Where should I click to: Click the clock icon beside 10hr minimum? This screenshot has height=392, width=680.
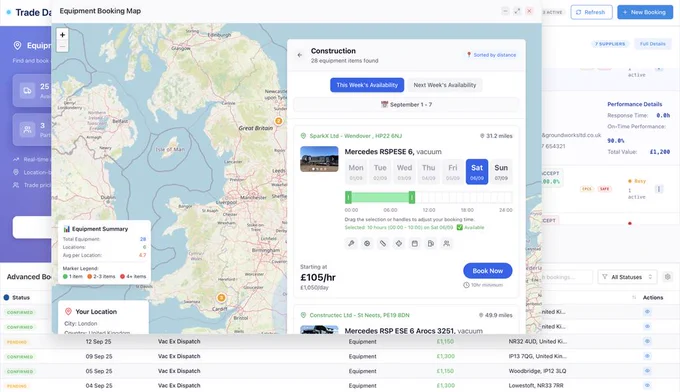click(x=466, y=285)
